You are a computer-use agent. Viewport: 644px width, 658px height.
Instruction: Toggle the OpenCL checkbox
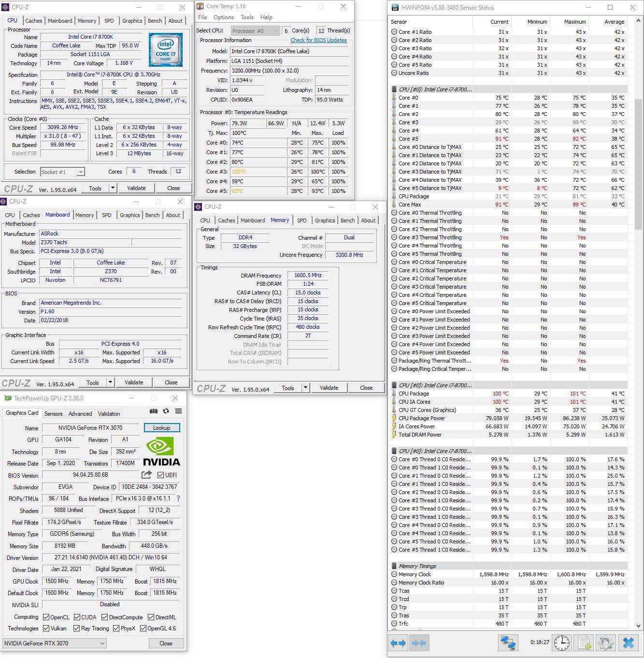tap(46, 617)
